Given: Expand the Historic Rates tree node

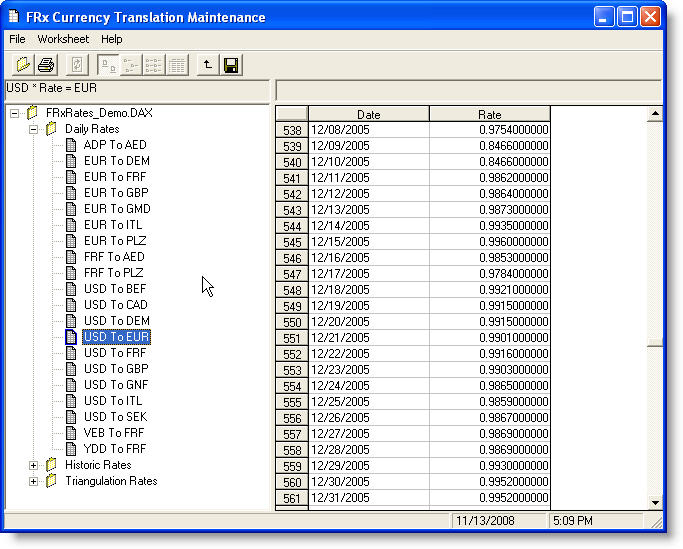Looking at the screenshot, I should tap(33, 465).
